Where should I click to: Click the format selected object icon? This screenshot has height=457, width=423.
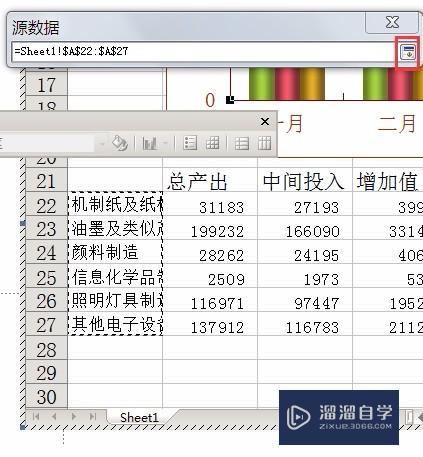120,144
